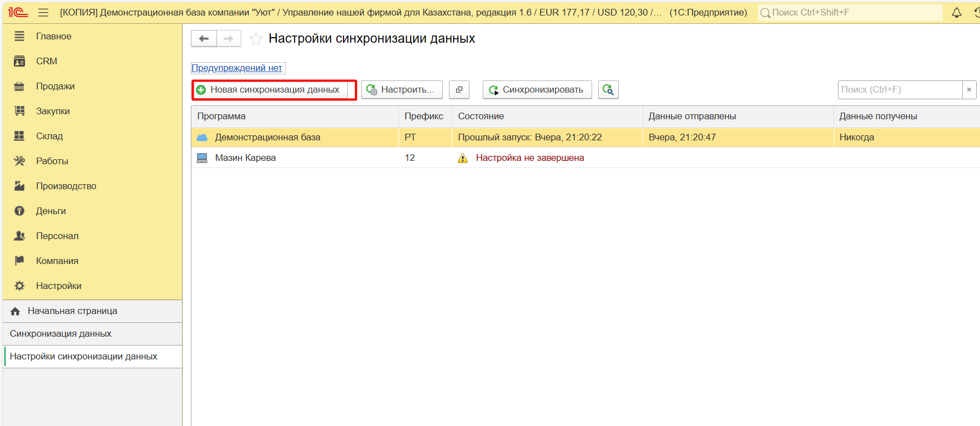
Task: Clear the list search field with X
Action: tap(969, 90)
